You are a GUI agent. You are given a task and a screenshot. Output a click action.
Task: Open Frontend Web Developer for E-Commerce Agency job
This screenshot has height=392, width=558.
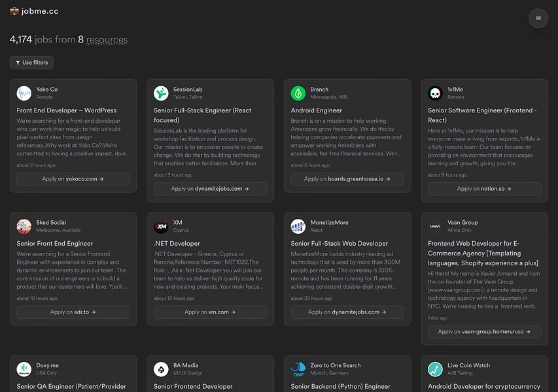tap(483, 253)
